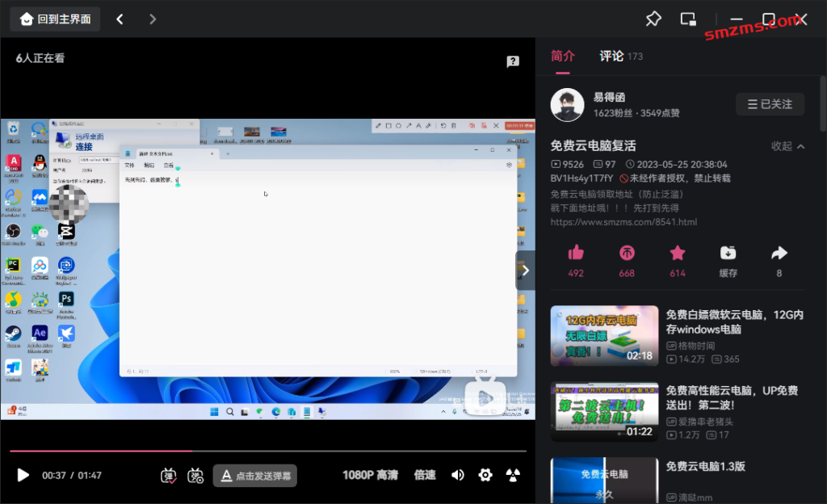Select the 简介 tab
This screenshot has height=504, width=827.
[x=562, y=56]
